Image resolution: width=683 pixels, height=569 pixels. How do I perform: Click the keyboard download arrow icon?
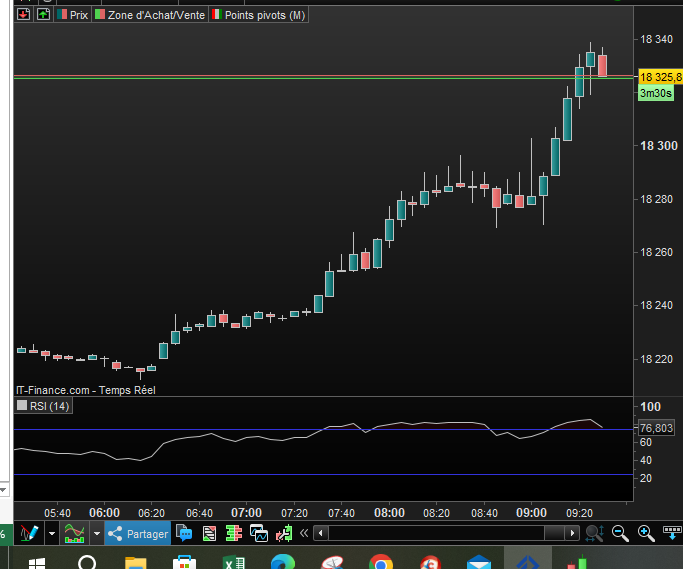(x=672, y=533)
